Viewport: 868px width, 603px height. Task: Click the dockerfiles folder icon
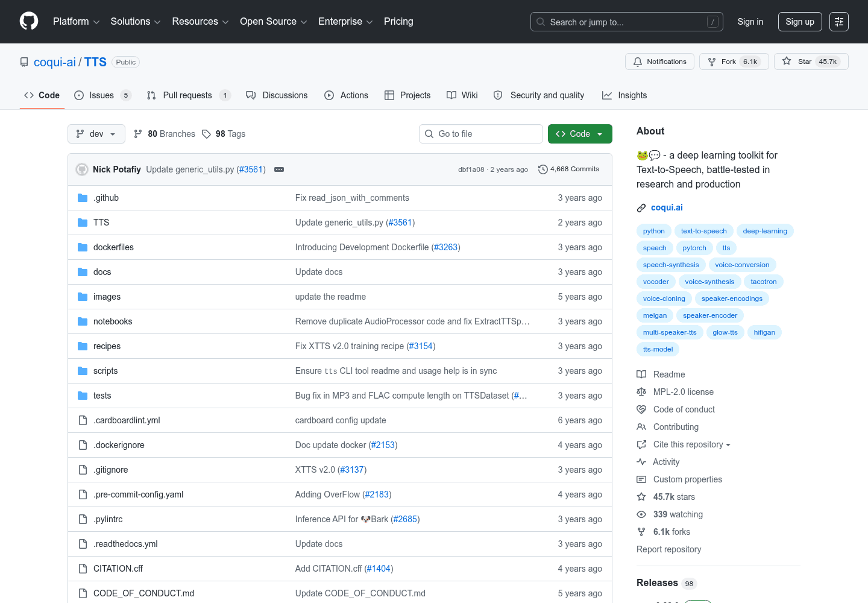pyautogui.click(x=83, y=247)
